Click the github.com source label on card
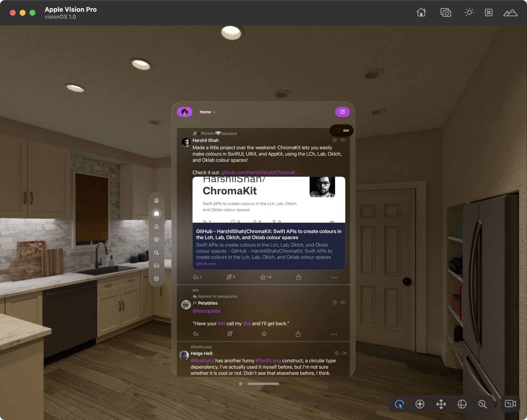 (x=206, y=264)
